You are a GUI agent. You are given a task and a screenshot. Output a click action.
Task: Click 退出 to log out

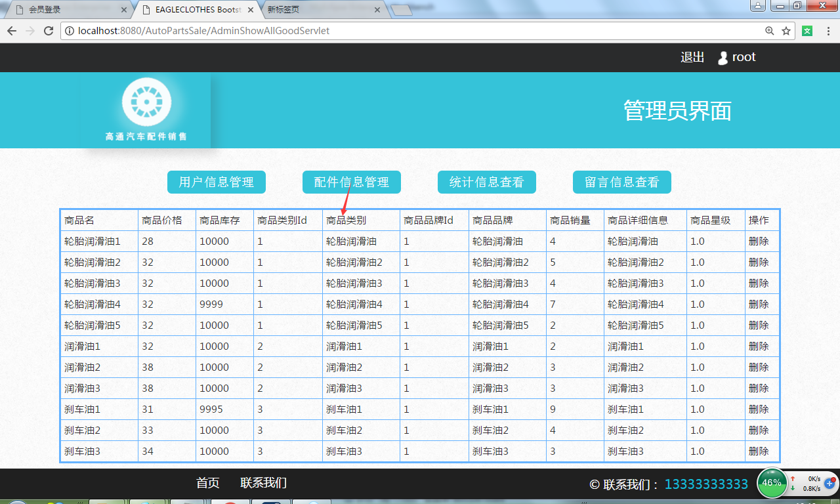(692, 57)
